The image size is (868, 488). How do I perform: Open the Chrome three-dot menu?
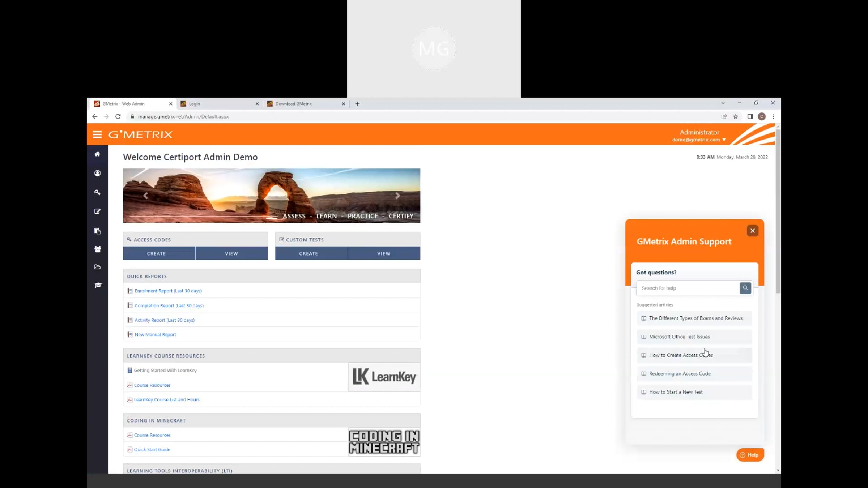[x=774, y=116]
